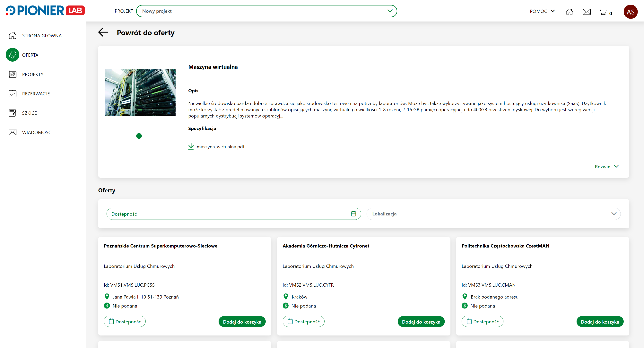Open PROJEKTY from the sidebar

[x=33, y=74]
